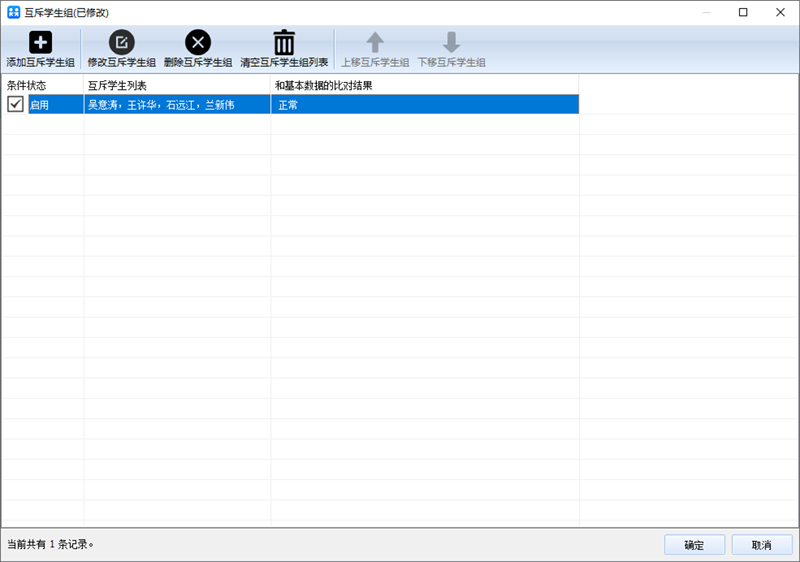This screenshot has width=800, height=562.
Task: Select row 吴意涛，王许华，石远江，兰新伟
Action: tap(177, 105)
